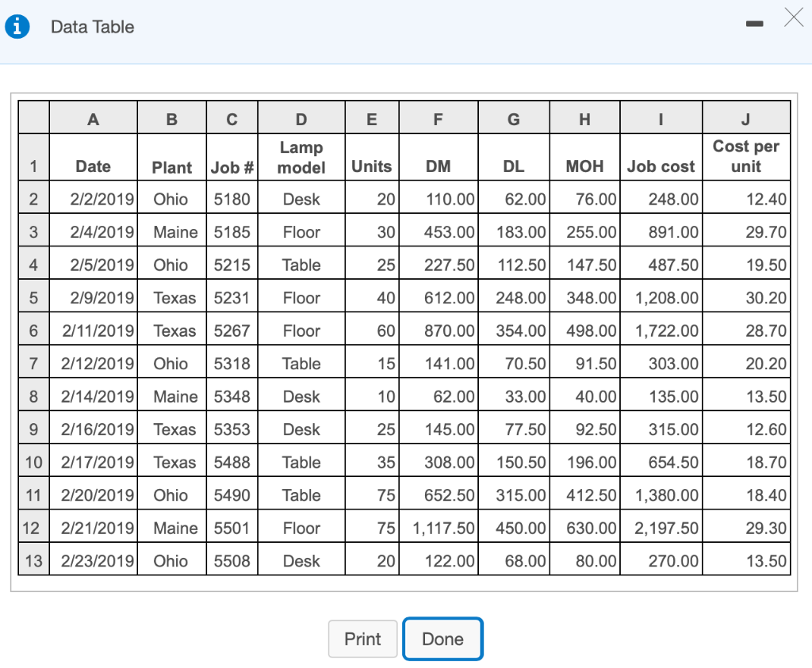Image resolution: width=812 pixels, height=668 pixels.
Task: Click the Date column heading
Action: (x=94, y=158)
